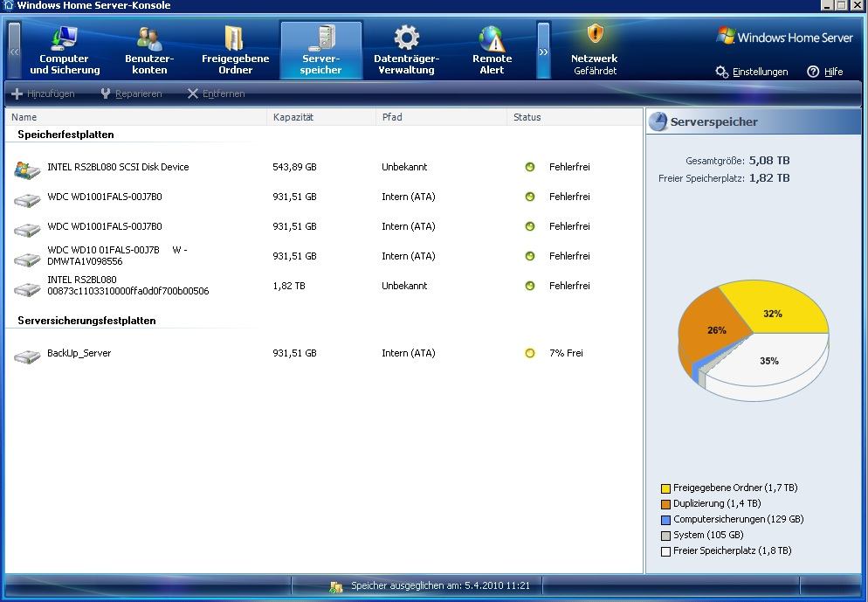Click Unbekannt path of SCSI Disk Device
The image size is (868, 602).
(x=404, y=167)
